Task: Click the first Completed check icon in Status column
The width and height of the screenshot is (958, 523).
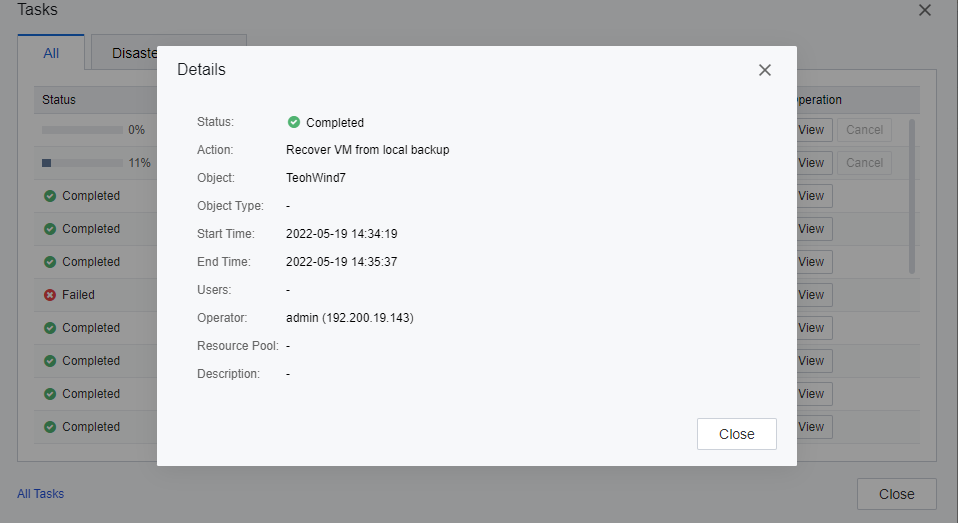Action: click(x=50, y=196)
